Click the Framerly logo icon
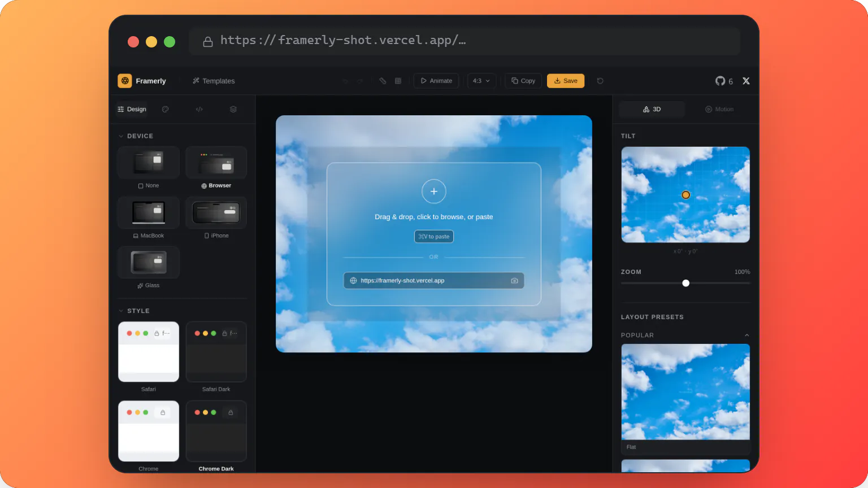 point(125,81)
